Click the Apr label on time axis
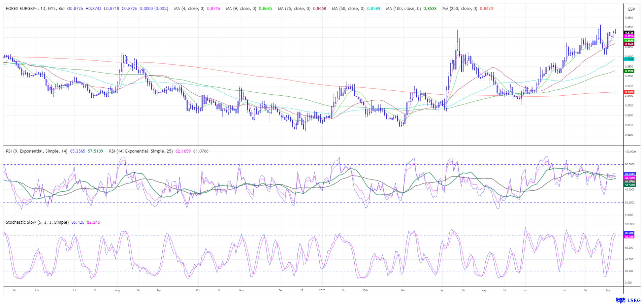The image size is (644, 304). click(442, 290)
